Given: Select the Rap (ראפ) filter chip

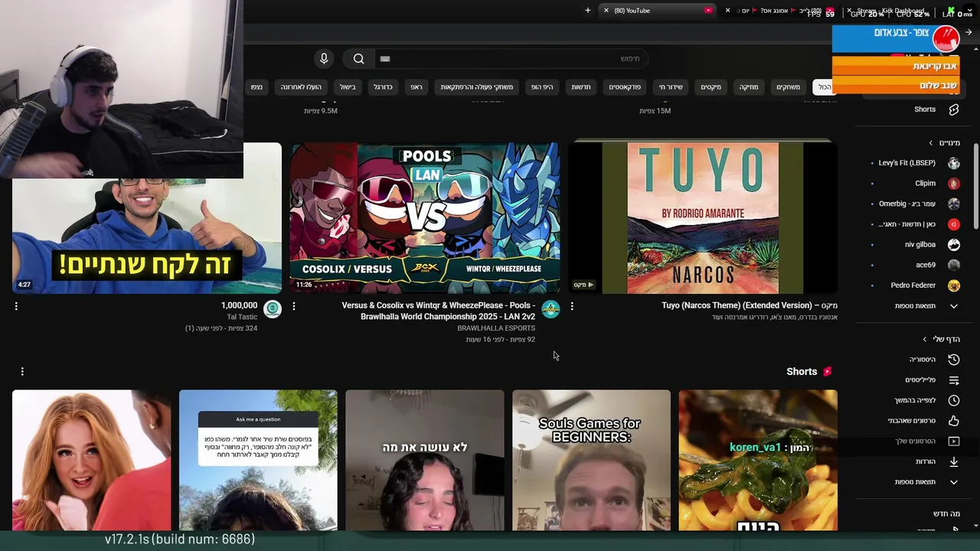Looking at the screenshot, I should point(416,86).
